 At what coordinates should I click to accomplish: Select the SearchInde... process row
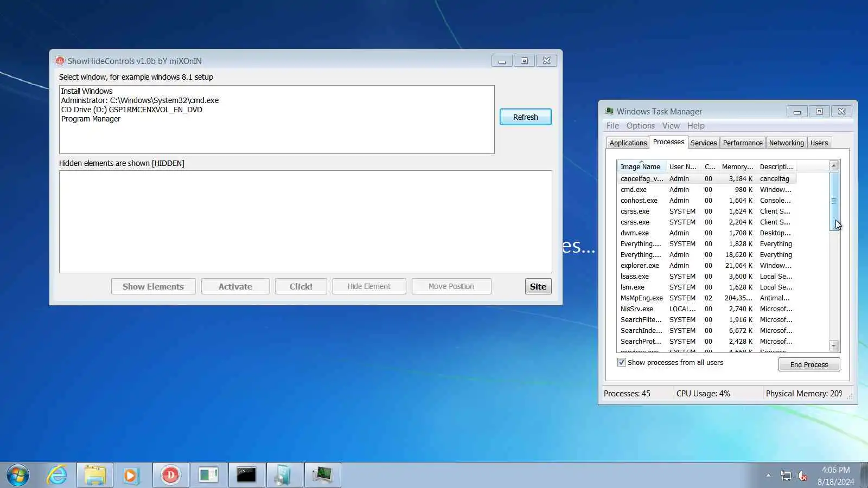pos(706,330)
